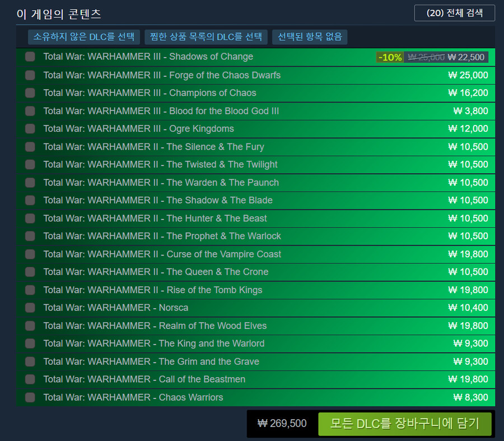Click the -10% discount badge
Screen dimensions: 504x441
pos(390,57)
